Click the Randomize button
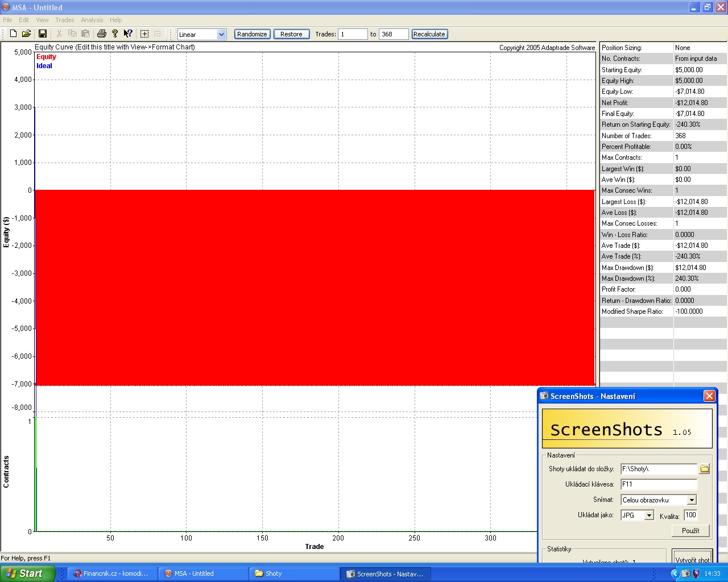Image resolution: width=728 pixels, height=582 pixels. tap(252, 34)
